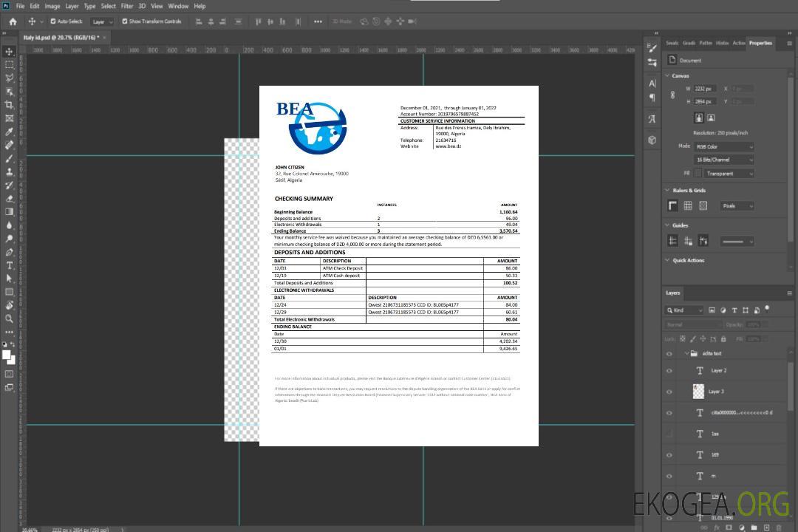This screenshot has height=532, width=798.
Task: Collapse the Rulers & Grids section
Action: tap(667, 191)
